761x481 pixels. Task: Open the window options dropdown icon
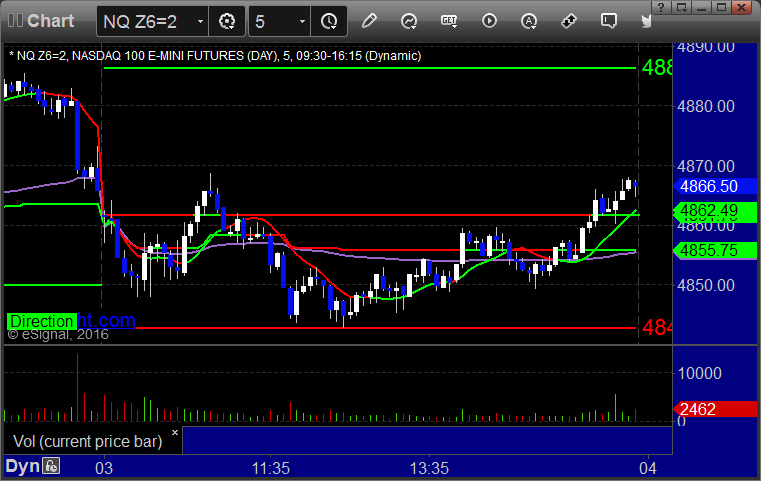coord(681,7)
